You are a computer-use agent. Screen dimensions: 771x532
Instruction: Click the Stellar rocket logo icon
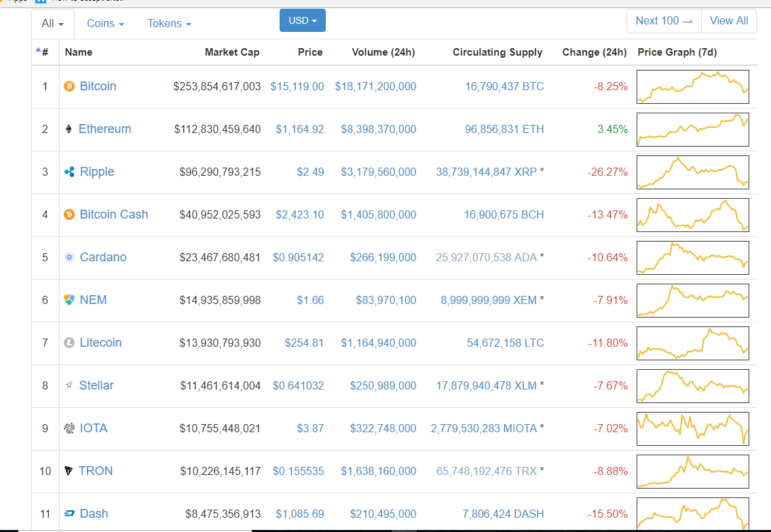coord(69,385)
